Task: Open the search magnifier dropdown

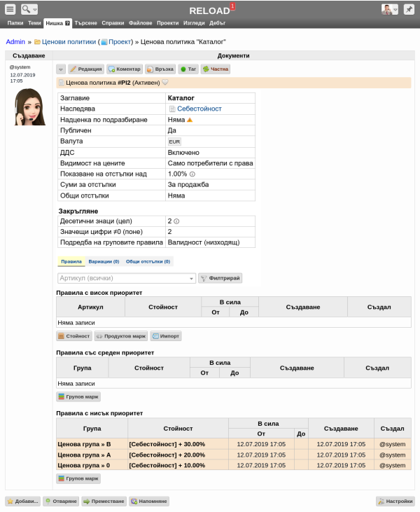Action: click(x=29, y=9)
